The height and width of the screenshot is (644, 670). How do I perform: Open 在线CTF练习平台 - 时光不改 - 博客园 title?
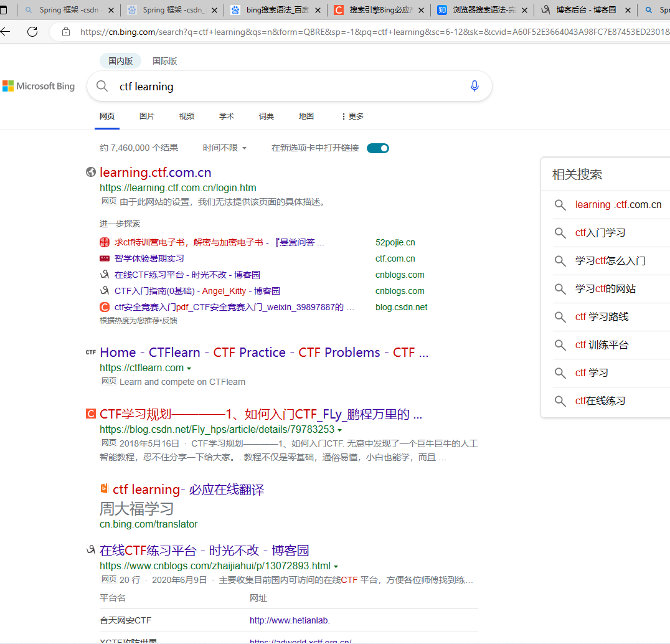pyautogui.click(x=204, y=551)
